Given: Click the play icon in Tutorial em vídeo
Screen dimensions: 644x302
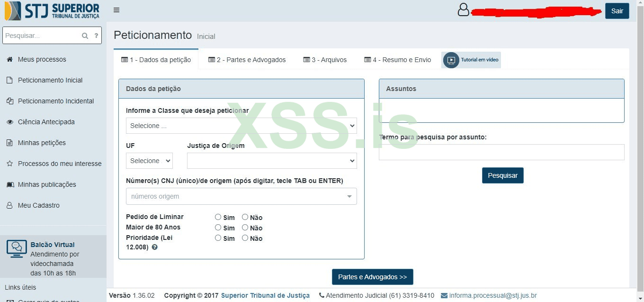Looking at the screenshot, I should (451, 60).
